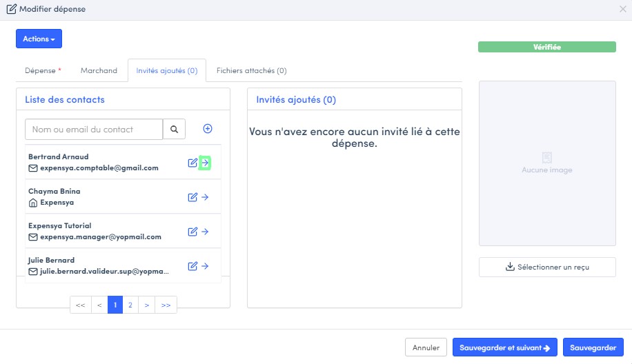The image size is (632, 364).
Task: Switch to the Dépense tab
Action: point(43,70)
